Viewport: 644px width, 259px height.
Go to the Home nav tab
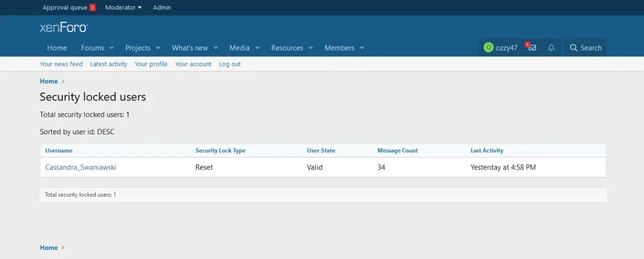(57, 48)
